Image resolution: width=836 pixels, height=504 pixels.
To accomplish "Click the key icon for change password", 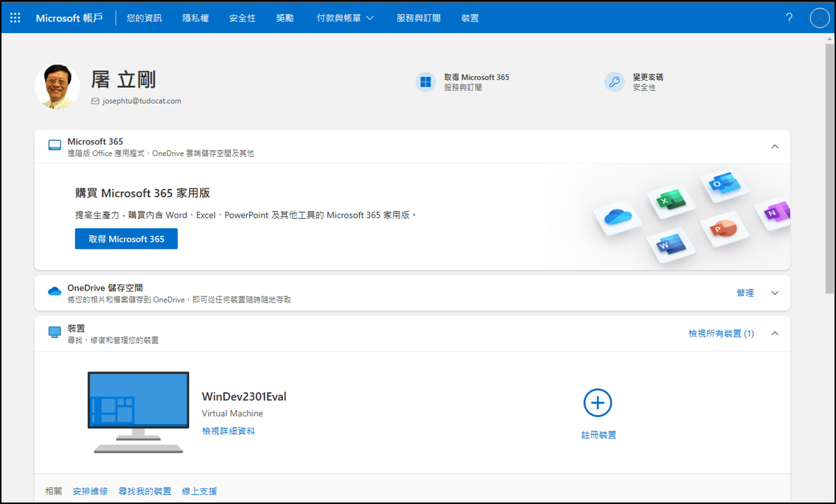I will 614,81.
